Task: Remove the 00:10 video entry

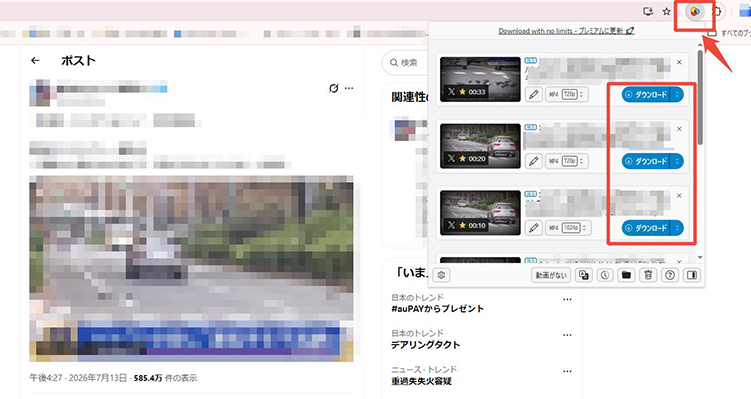Action: tap(679, 195)
